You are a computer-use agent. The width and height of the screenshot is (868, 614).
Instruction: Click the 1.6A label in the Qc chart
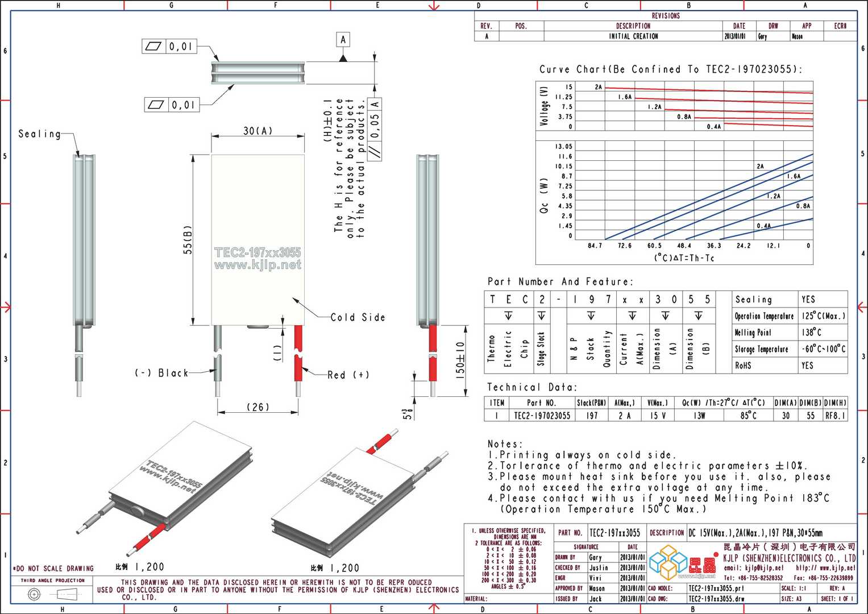click(794, 176)
